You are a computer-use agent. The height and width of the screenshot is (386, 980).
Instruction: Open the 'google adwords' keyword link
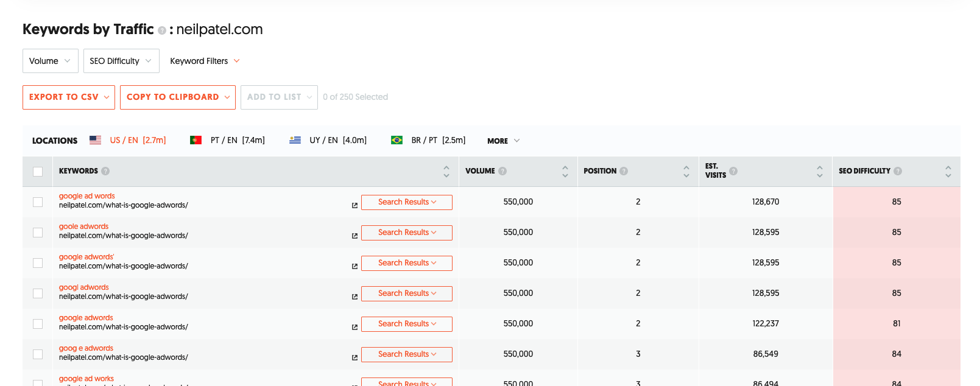[x=86, y=318]
